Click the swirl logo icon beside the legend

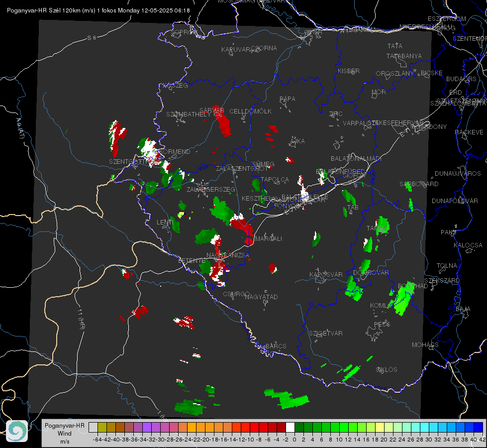pyautogui.click(x=17, y=431)
